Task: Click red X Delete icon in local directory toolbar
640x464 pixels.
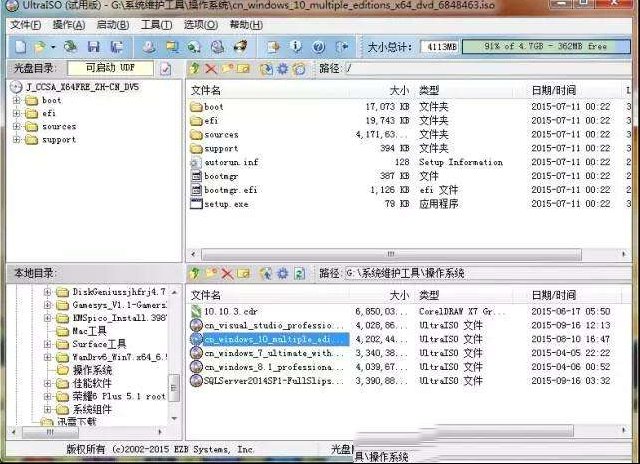Action: (227, 273)
